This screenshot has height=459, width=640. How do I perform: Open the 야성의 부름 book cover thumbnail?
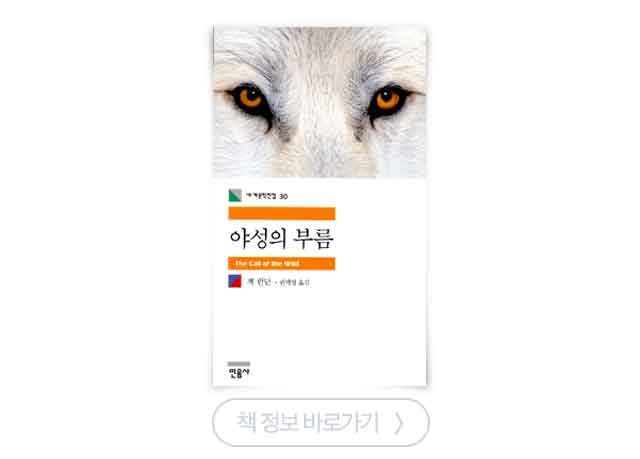(320, 205)
